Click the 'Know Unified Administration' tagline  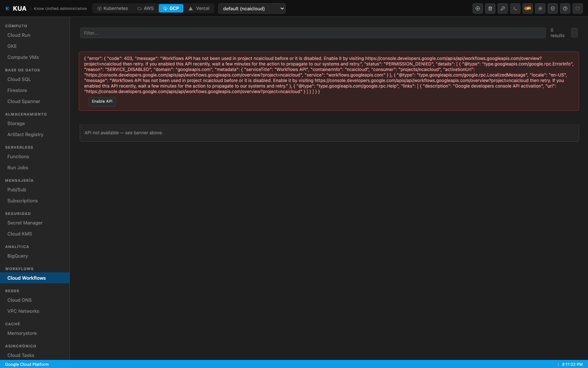[60, 8]
